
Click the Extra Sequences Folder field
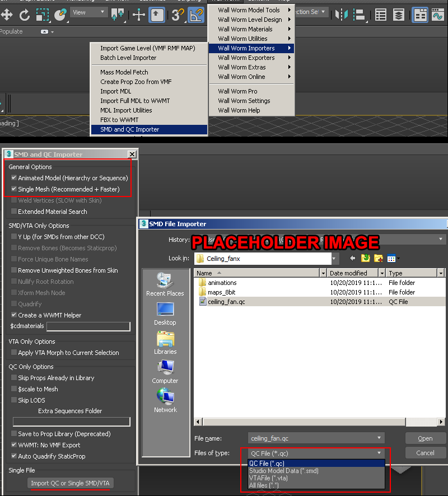coord(72,422)
